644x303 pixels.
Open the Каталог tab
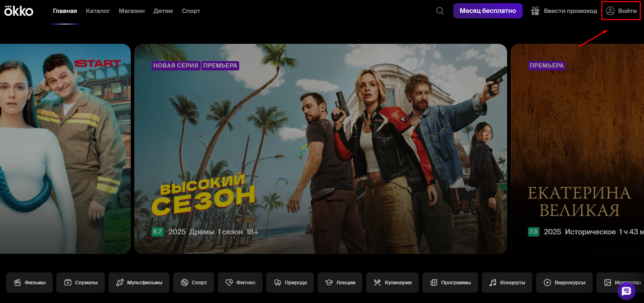(x=98, y=11)
